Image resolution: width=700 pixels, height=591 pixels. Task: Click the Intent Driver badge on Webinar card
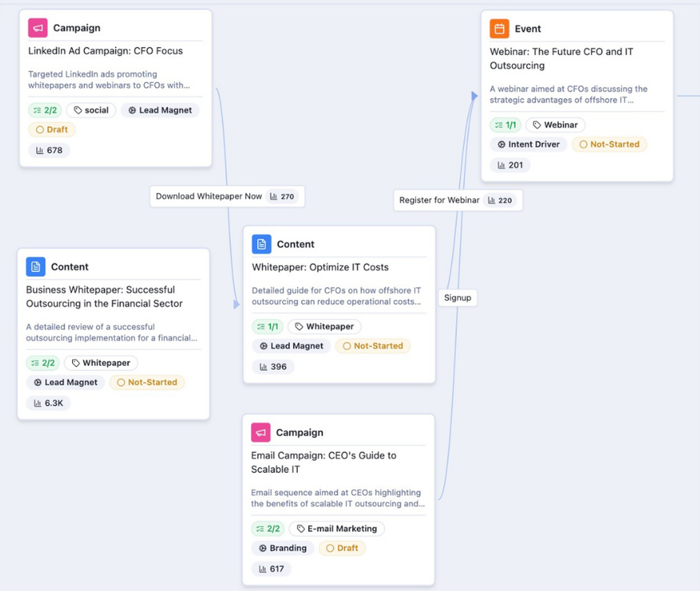528,145
